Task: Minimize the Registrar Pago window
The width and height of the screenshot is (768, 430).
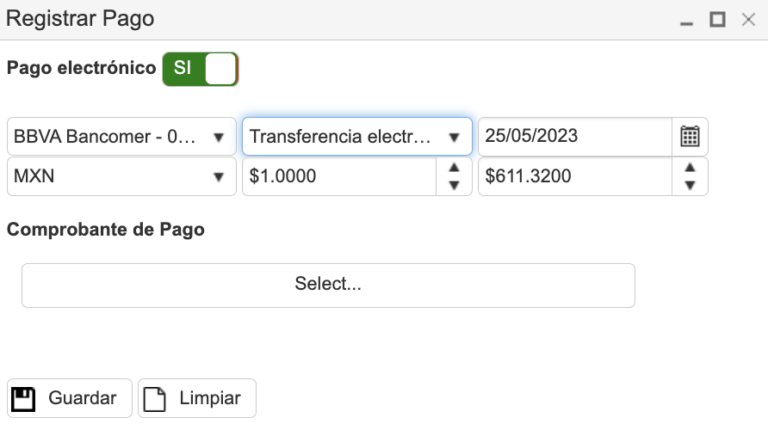Action: (686, 21)
